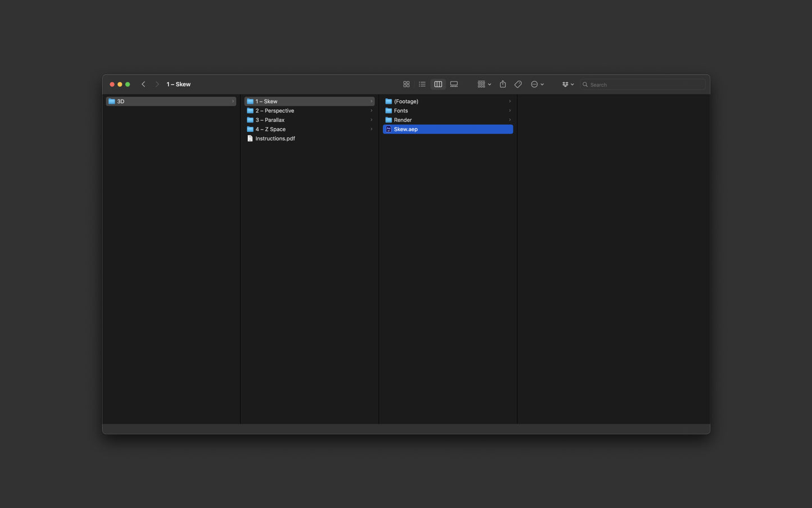Switch to list view in toolbar
Viewport: 812px width, 508px height.
(422, 84)
